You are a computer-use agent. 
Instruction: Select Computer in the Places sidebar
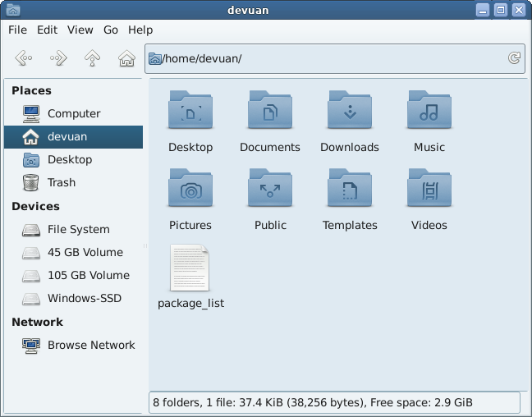(x=73, y=113)
